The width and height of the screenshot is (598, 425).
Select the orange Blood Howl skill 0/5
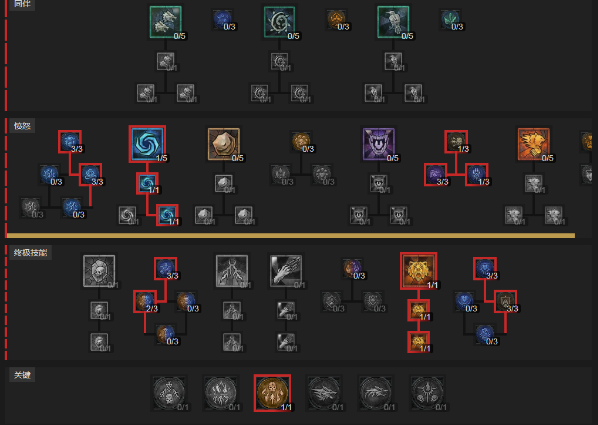(x=534, y=144)
